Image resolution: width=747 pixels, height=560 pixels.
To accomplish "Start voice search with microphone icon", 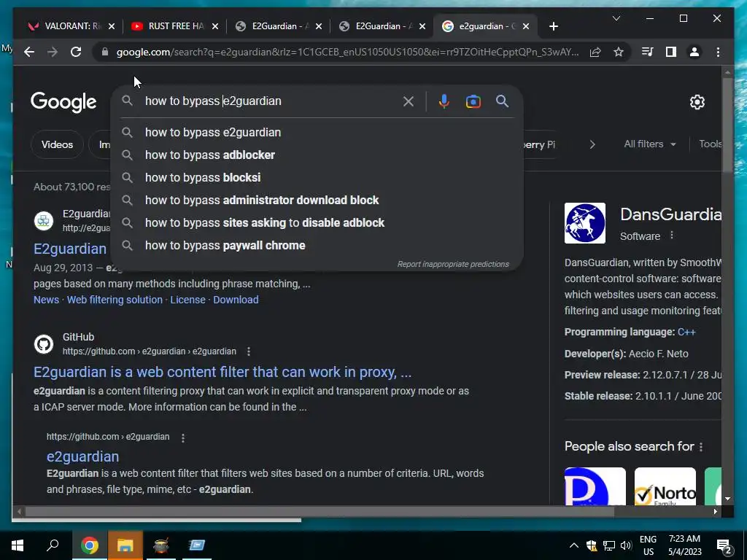I will click(x=444, y=101).
